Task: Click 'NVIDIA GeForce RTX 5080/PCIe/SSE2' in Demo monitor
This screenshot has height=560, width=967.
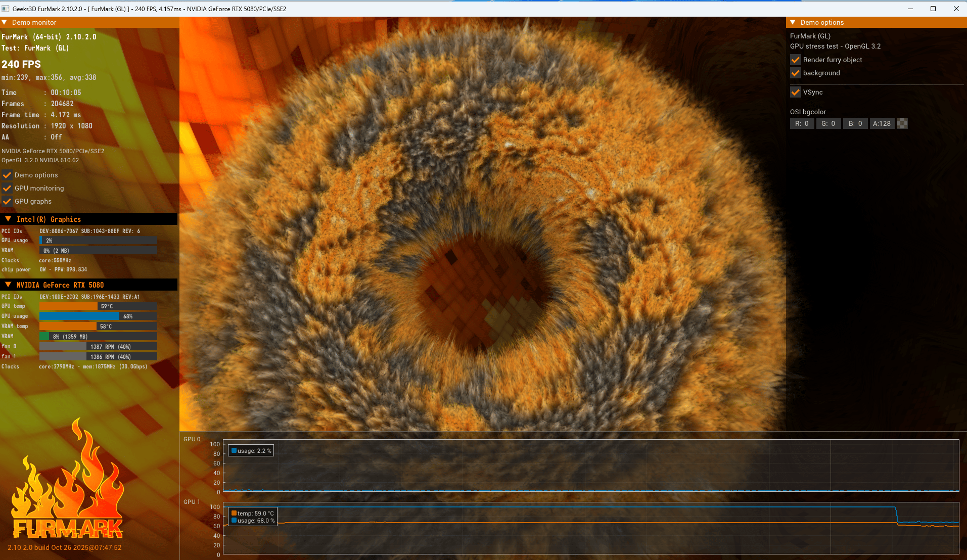Action: pos(53,151)
